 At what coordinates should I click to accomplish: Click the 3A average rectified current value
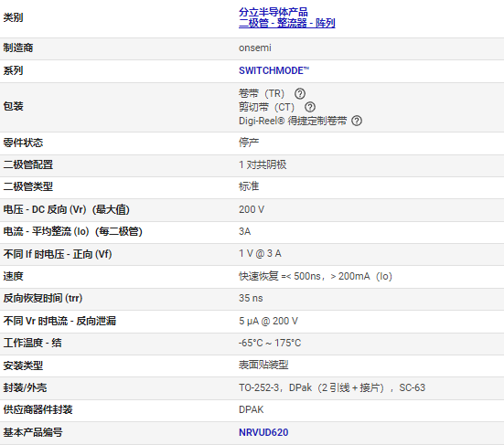tap(244, 231)
